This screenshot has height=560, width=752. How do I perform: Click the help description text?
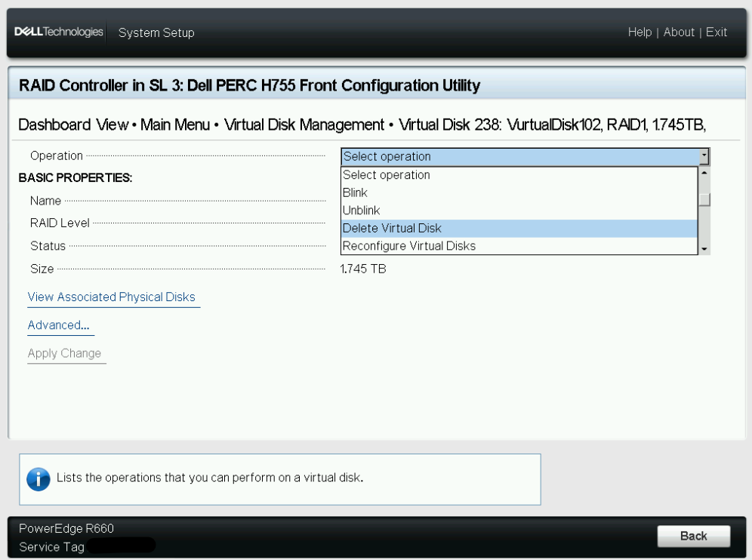click(210, 478)
